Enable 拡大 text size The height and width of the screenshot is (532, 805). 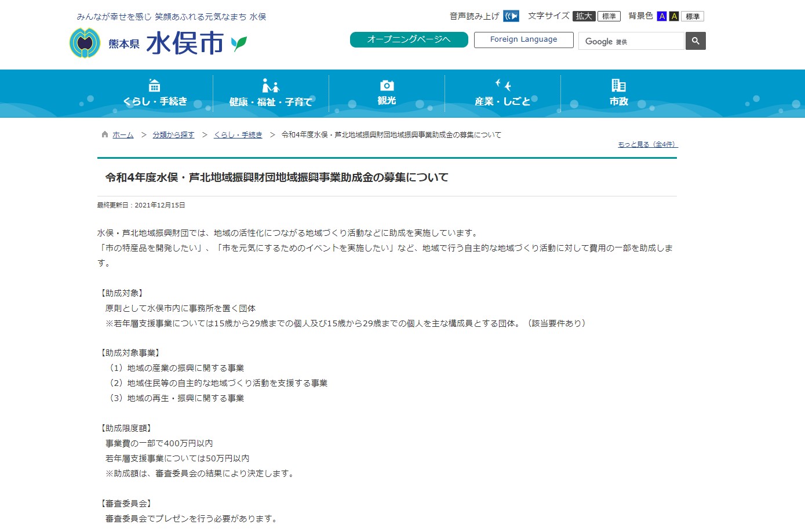[584, 16]
